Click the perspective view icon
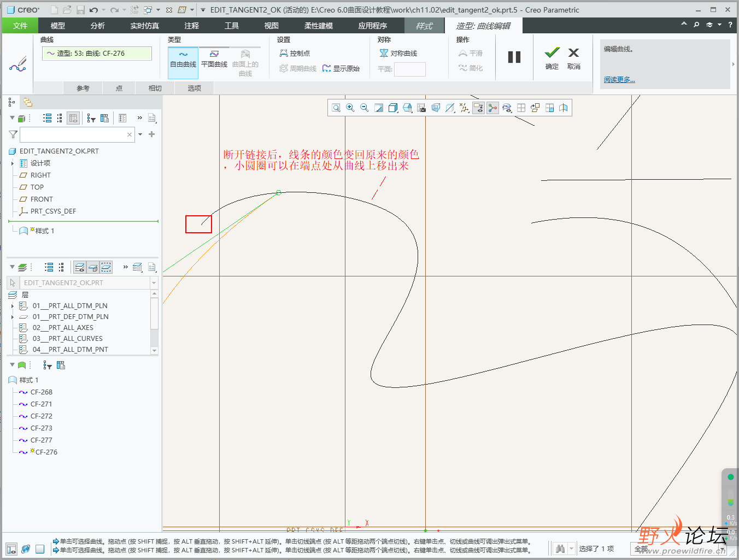 436,108
